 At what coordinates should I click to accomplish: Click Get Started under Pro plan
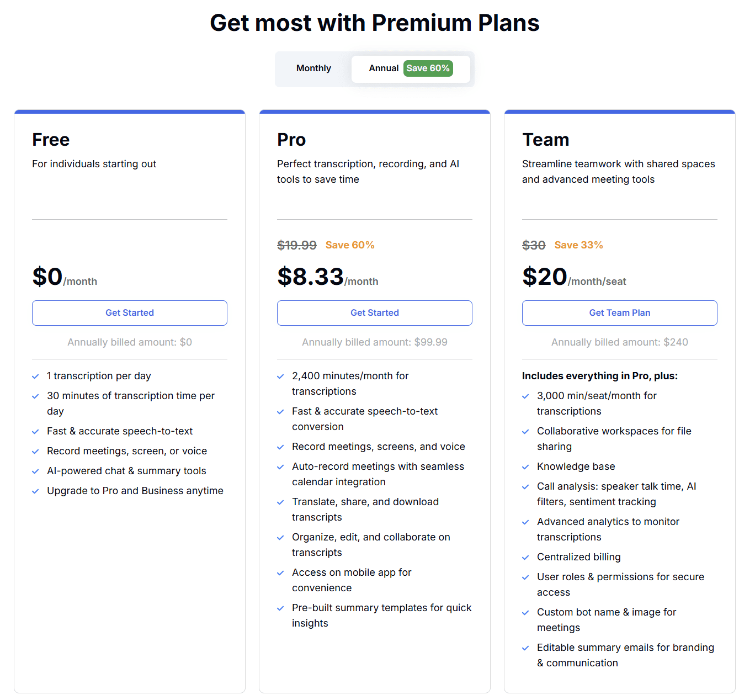coord(375,313)
